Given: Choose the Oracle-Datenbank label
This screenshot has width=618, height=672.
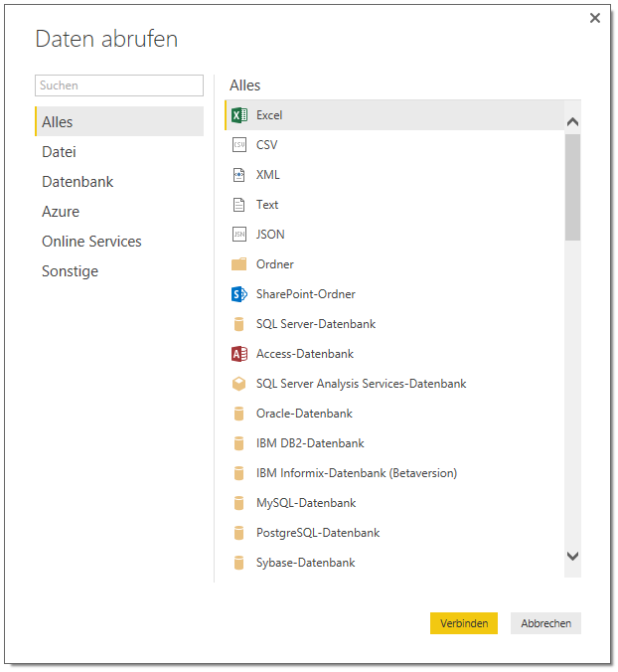Looking at the screenshot, I should [x=304, y=414].
